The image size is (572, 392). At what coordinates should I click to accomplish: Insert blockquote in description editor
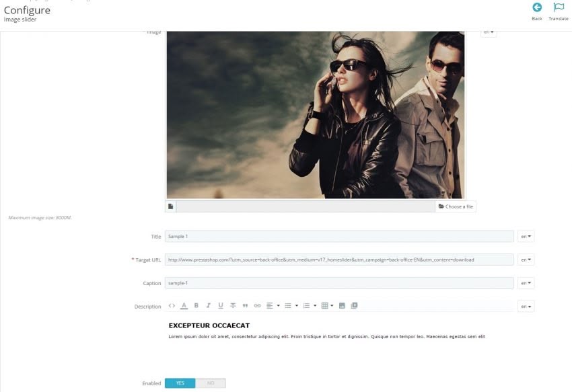(x=245, y=305)
